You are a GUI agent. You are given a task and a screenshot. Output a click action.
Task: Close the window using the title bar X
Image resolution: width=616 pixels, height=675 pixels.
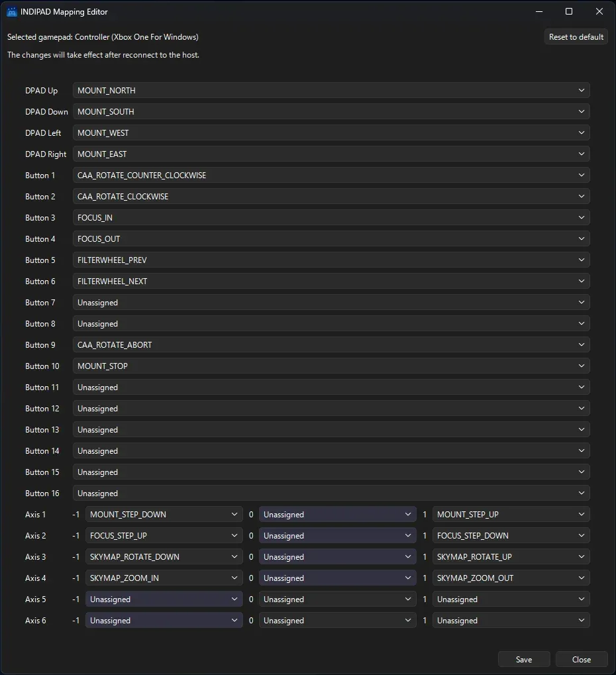pos(599,12)
